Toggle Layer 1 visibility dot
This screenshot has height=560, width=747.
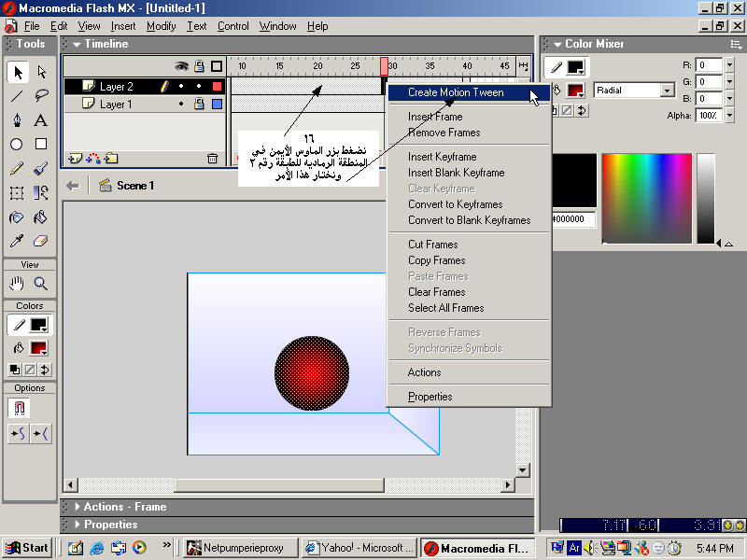(181, 104)
